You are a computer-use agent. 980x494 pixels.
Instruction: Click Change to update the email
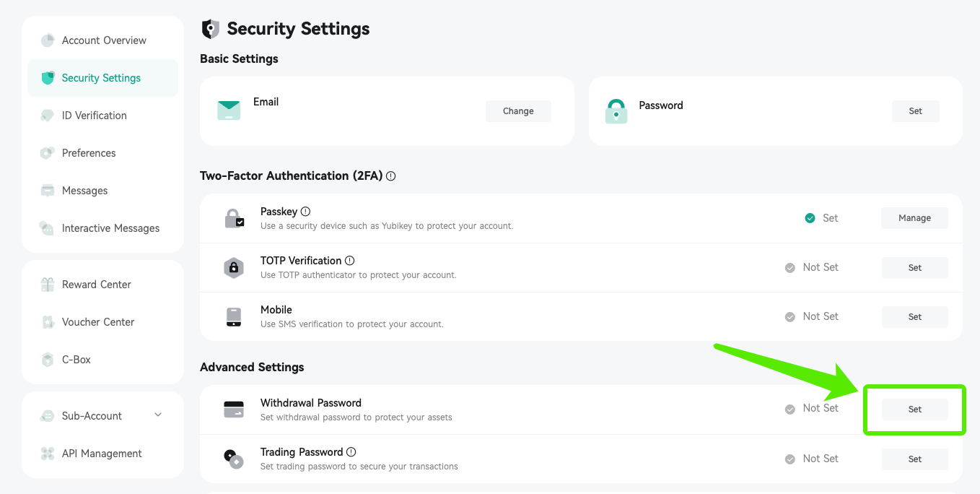pyautogui.click(x=517, y=110)
